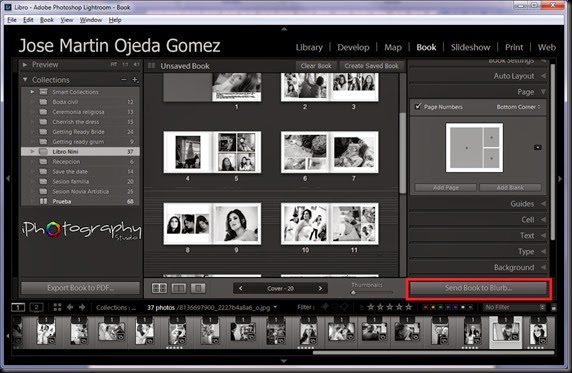Screen dimensions: 572x373
Task: Select Multi-Page View icon
Action: [x=159, y=288]
